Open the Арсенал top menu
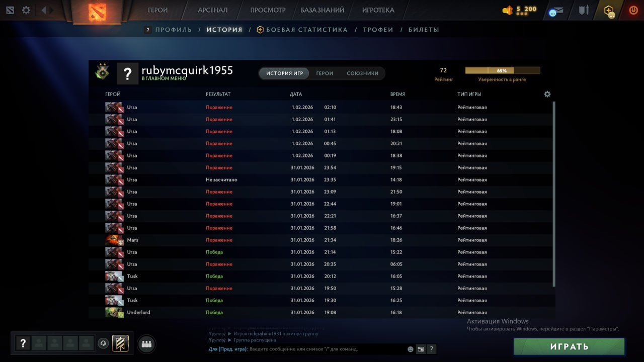The height and width of the screenshot is (362, 644). tap(212, 10)
